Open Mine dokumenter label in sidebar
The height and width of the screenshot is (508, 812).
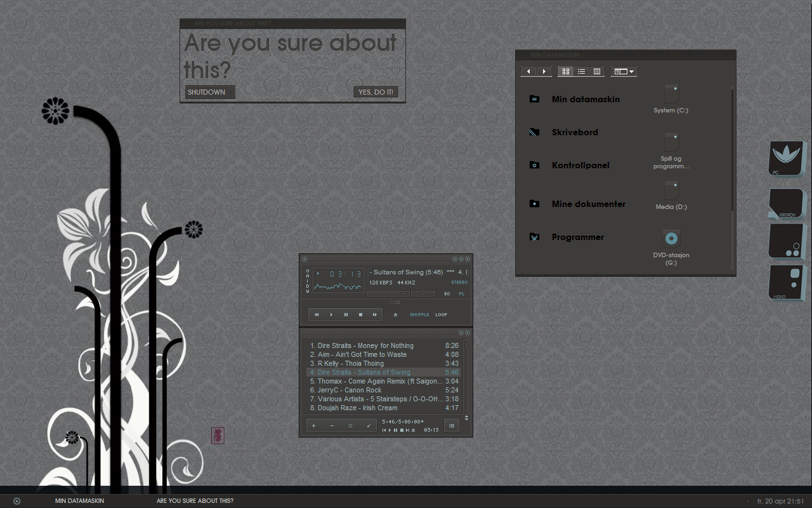(589, 204)
